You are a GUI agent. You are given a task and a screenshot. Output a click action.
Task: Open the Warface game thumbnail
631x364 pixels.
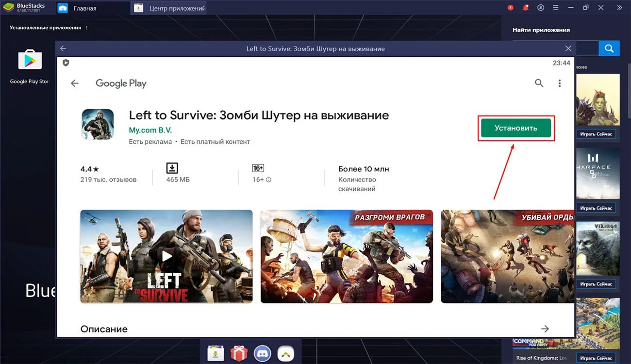tap(598, 174)
